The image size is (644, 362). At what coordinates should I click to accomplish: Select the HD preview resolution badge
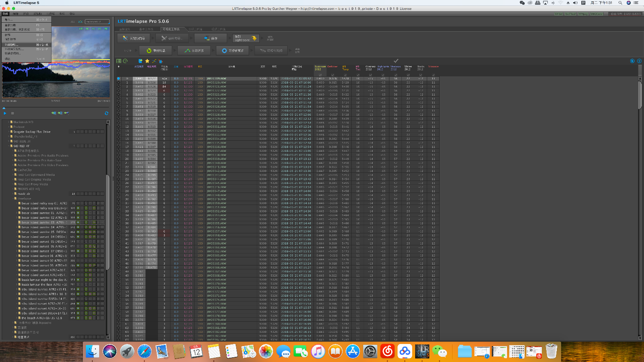coord(81,29)
